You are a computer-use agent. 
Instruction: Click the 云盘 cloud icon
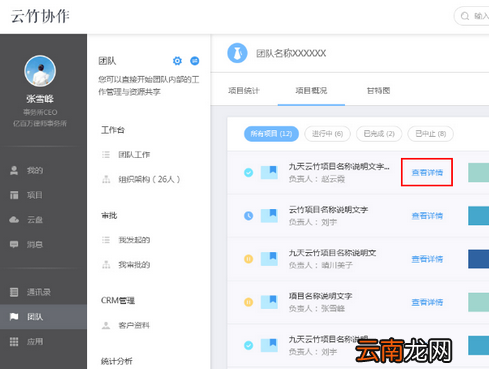(x=14, y=220)
